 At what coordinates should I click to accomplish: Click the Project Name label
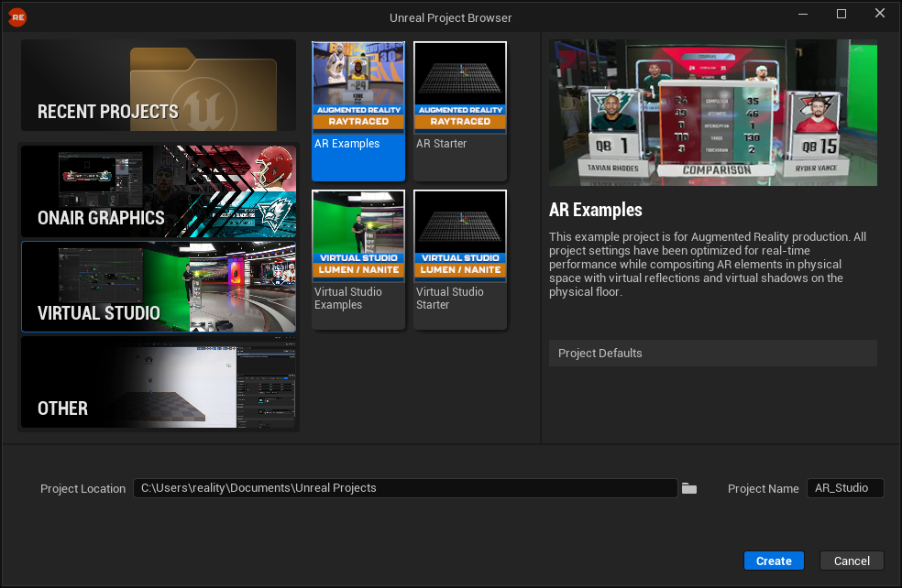tap(763, 488)
